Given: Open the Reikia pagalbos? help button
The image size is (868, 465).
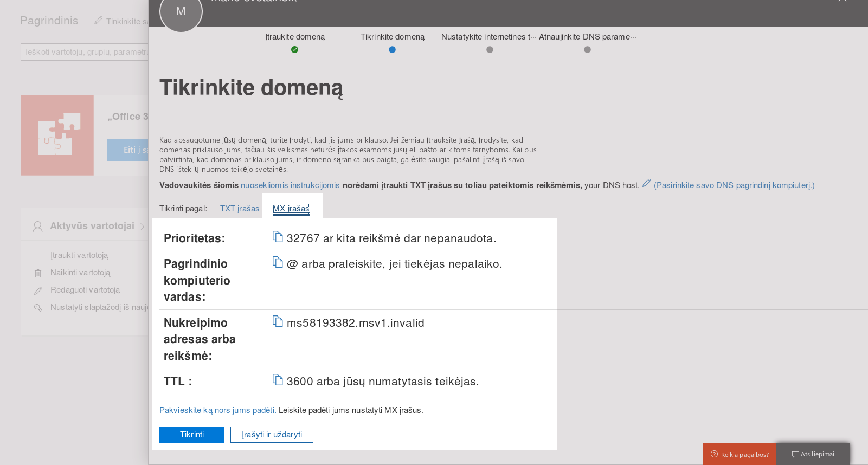Looking at the screenshot, I should (x=740, y=454).
